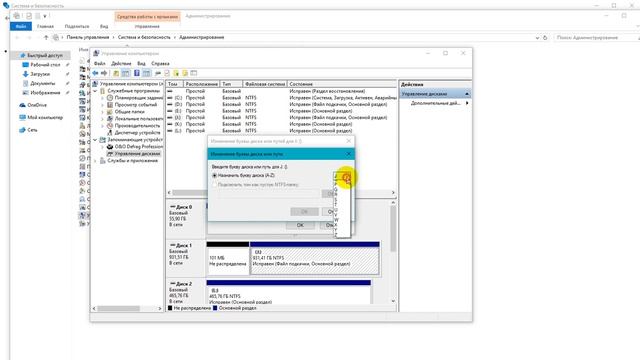Open Сеть in Explorer sidebar
The image size is (640, 360).
coord(32,130)
